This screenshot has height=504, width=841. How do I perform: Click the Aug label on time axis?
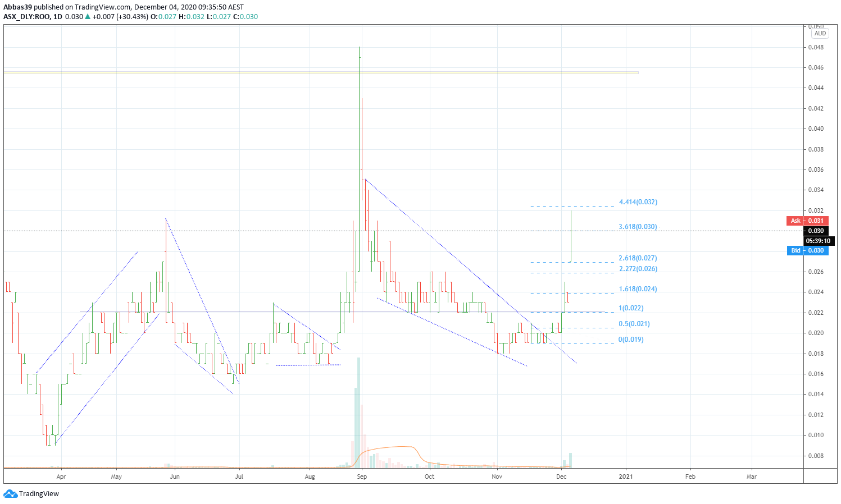[x=310, y=476]
